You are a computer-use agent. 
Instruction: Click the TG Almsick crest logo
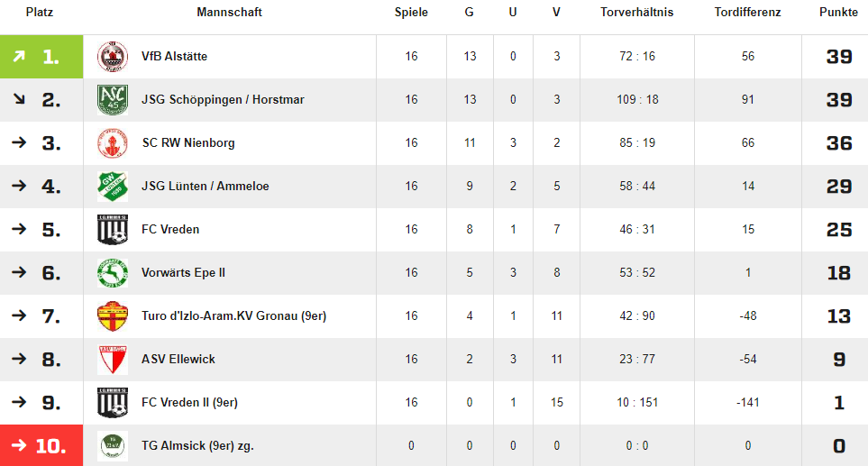113,445
